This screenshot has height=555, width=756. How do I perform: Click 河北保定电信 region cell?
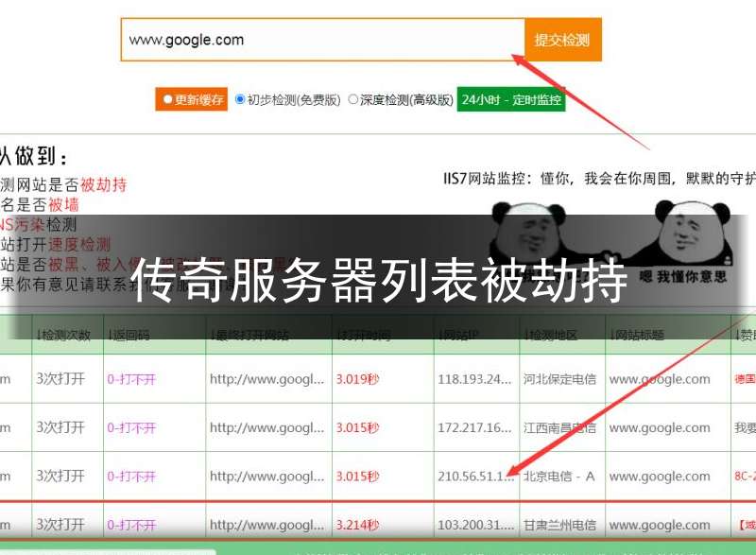click(x=559, y=379)
